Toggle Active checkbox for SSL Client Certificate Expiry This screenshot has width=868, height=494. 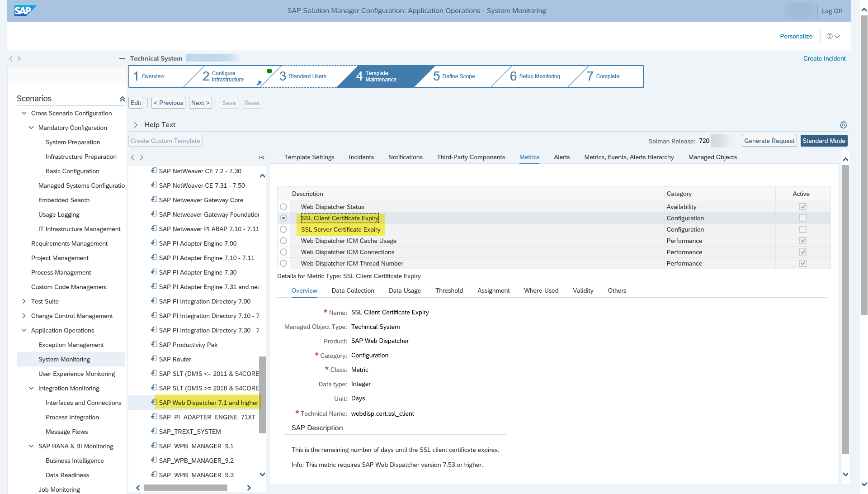[803, 218]
